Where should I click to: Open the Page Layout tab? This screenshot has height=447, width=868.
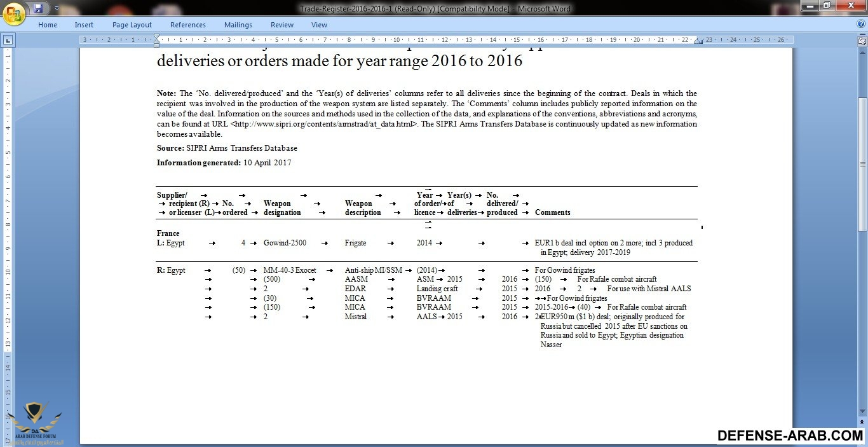click(132, 25)
